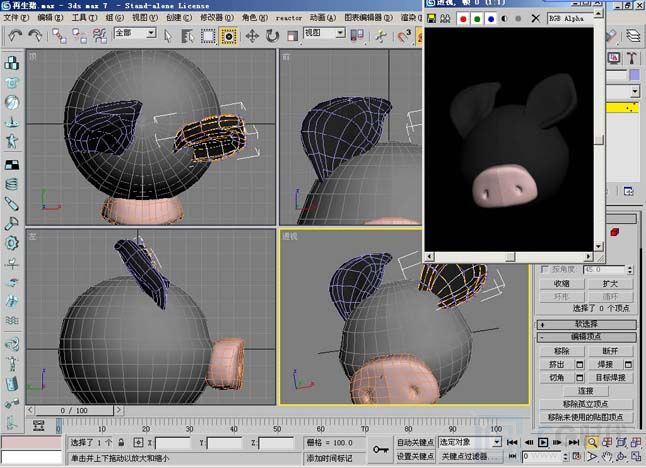Click the 目标焊接 button

pos(610,377)
